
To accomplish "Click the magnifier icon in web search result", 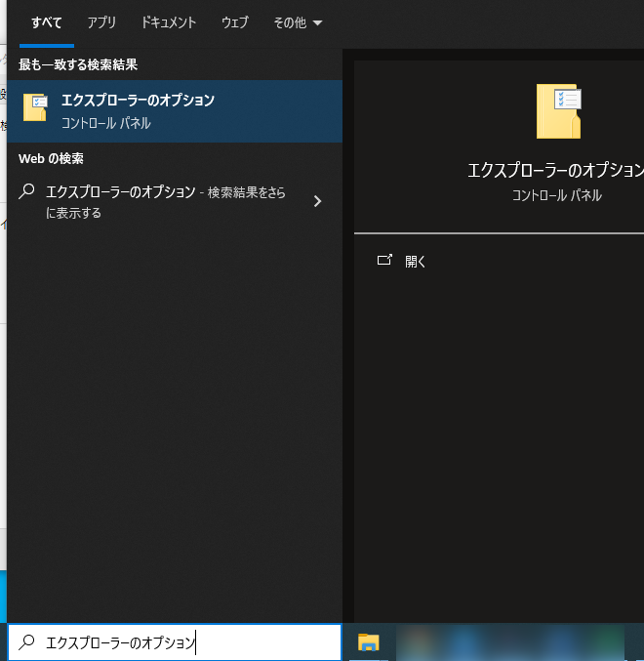I will [x=27, y=192].
